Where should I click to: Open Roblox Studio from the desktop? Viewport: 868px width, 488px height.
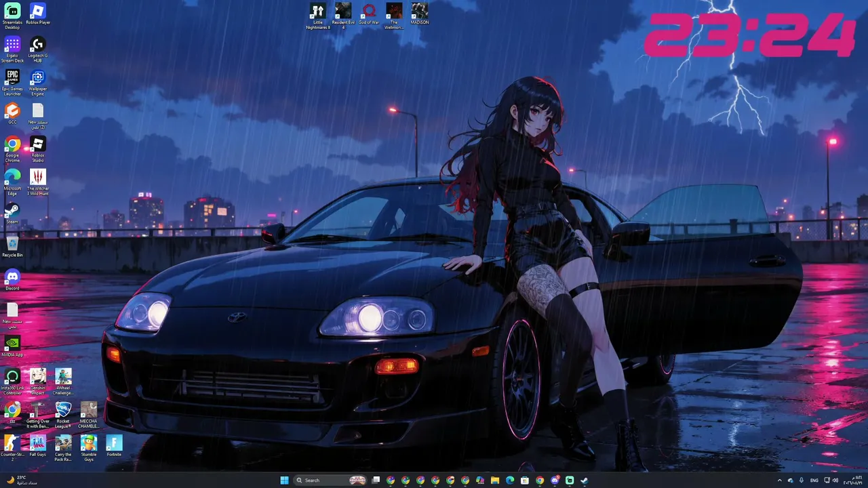(x=38, y=149)
